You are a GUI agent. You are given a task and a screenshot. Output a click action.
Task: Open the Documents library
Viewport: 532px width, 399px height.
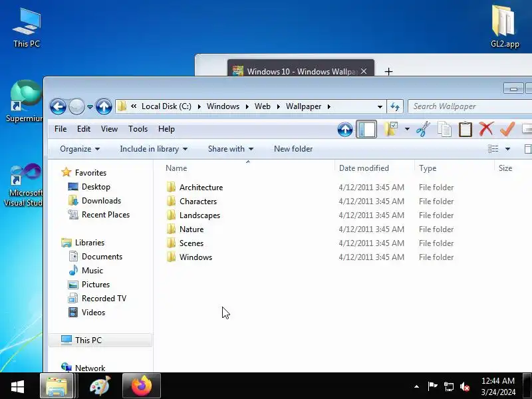(x=102, y=257)
